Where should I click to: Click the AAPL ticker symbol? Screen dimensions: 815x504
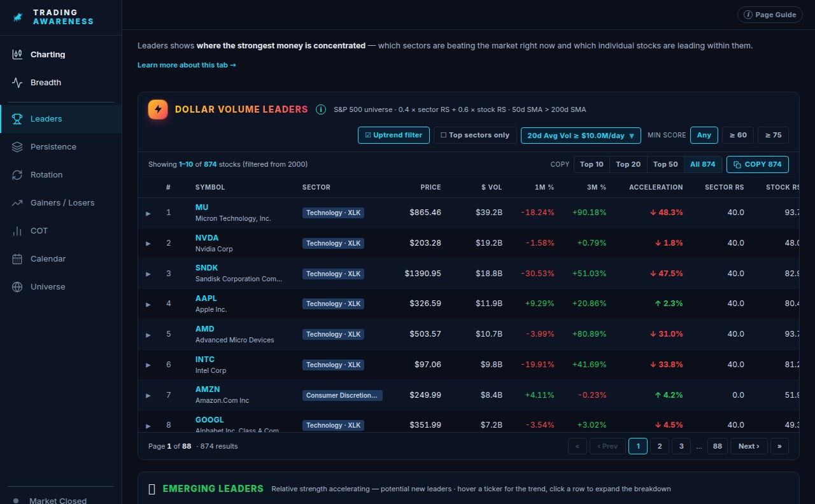(x=206, y=298)
